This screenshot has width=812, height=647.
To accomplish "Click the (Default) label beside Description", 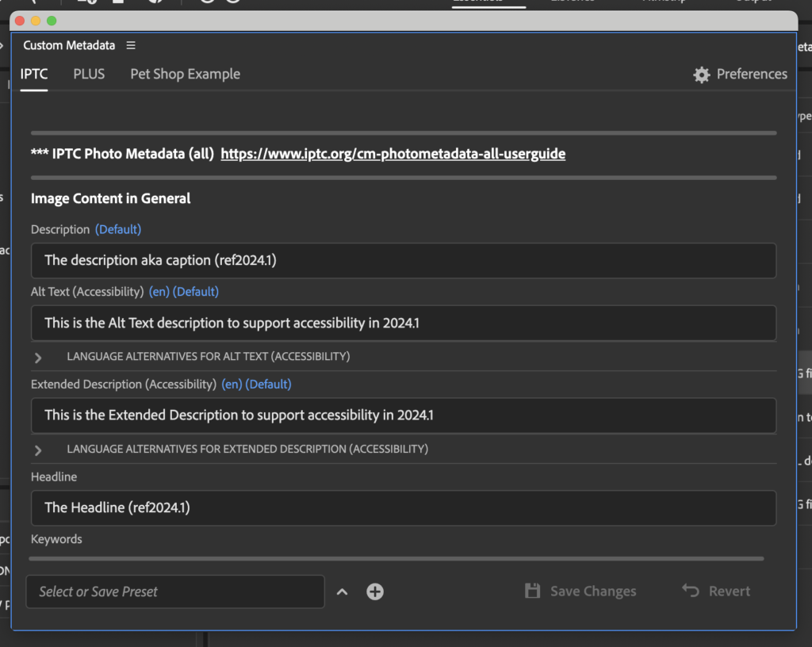I will tap(118, 229).
